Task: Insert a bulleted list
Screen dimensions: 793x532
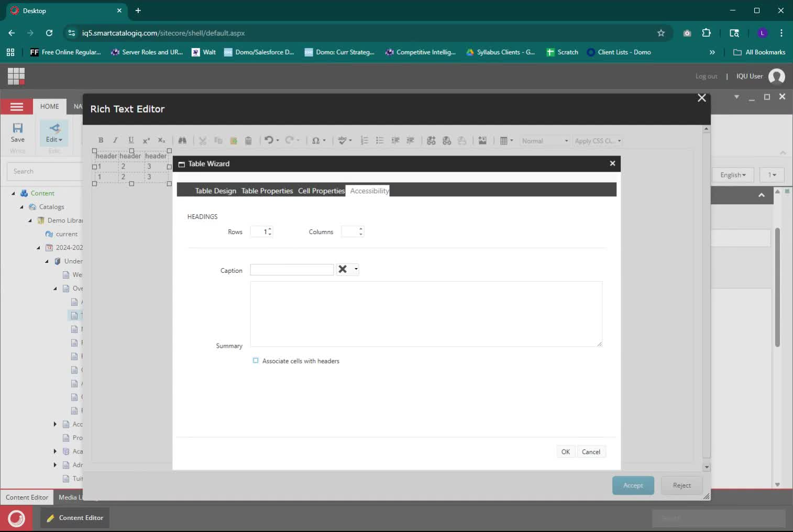Action: click(x=380, y=140)
